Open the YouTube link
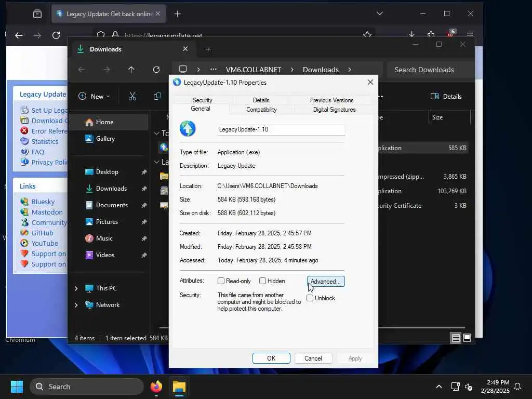This screenshot has width=532, height=399. click(x=45, y=244)
